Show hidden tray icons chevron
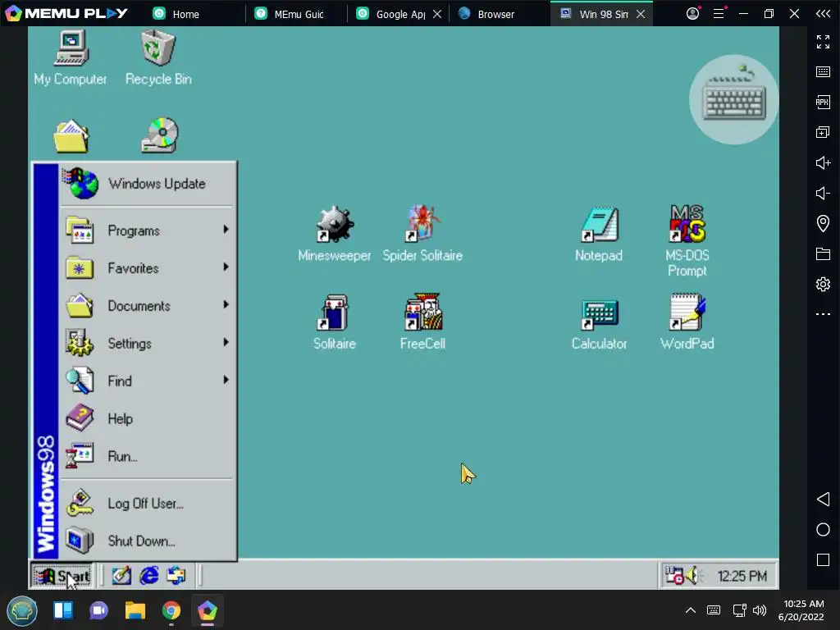This screenshot has height=630, width=840. point(691,610)
